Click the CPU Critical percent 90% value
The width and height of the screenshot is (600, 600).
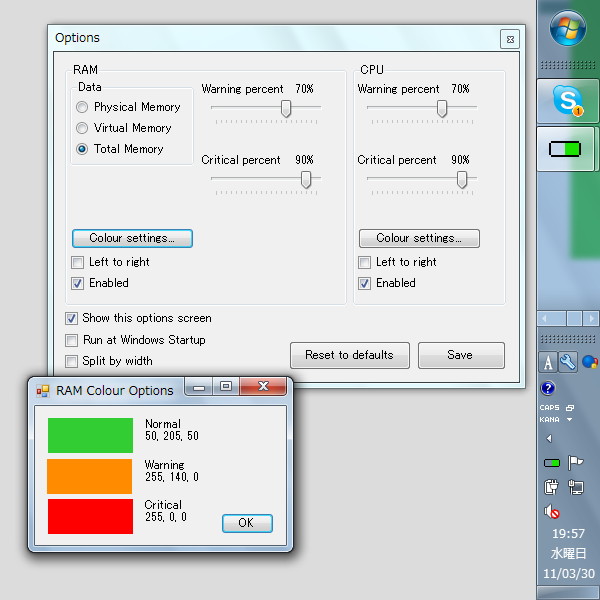pyautogui.click(x=460, y=160)
